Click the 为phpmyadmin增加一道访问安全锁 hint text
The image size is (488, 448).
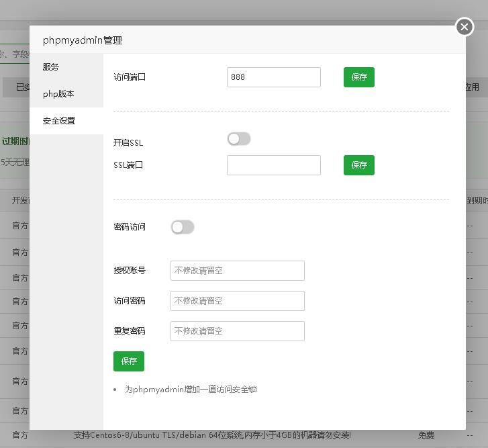[191, 390]
